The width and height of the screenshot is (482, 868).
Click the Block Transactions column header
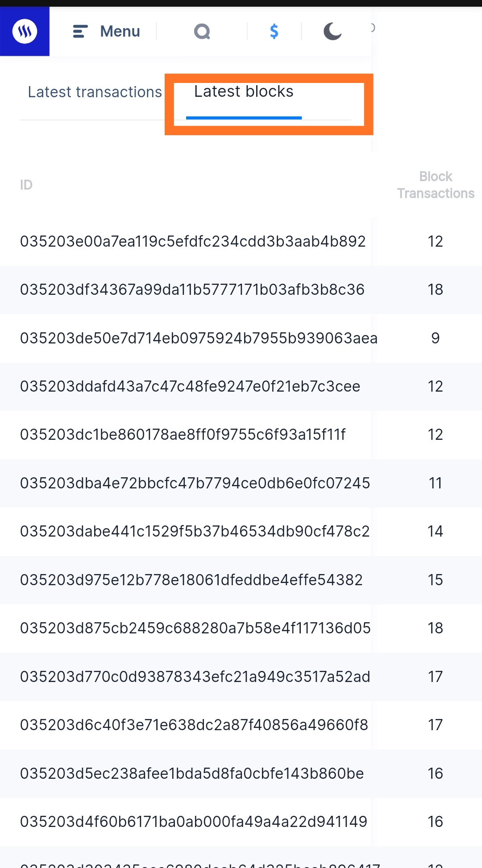[436, 185]
